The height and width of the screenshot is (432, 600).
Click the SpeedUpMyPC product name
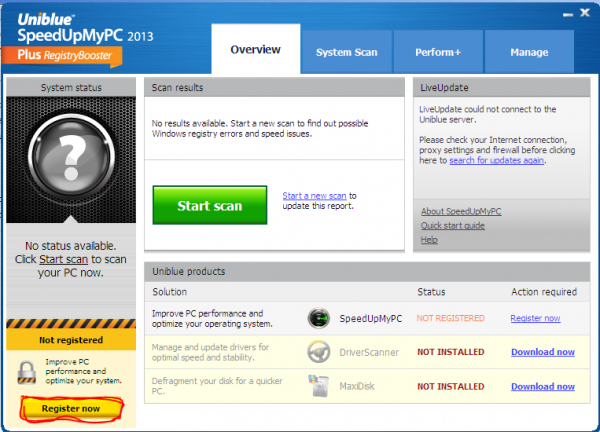(x=371, y=318)
